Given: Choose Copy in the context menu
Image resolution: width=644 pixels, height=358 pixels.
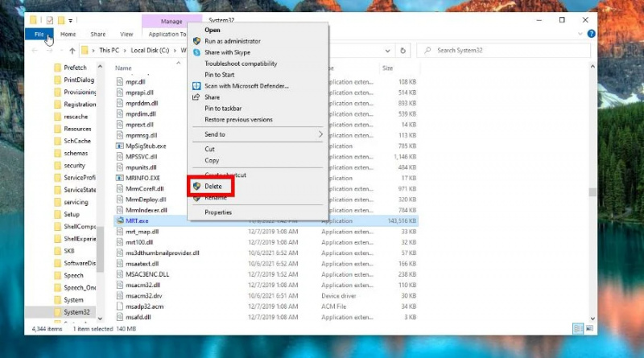Looking at the screenshot, I should [x=212, y=161].
